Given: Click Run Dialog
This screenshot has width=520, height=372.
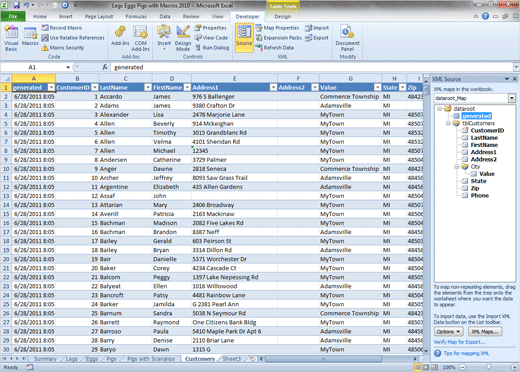Looking at the screenshot, I should coord(212,48).
